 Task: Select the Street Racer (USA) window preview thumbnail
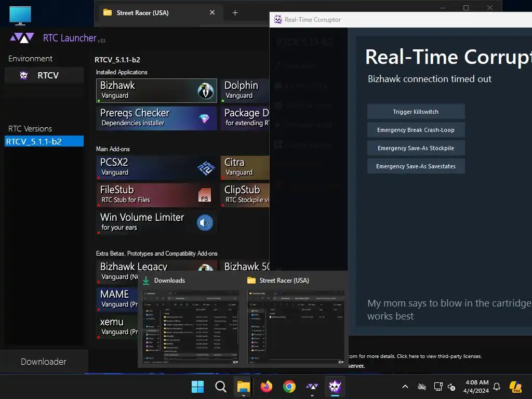(296, 327)
